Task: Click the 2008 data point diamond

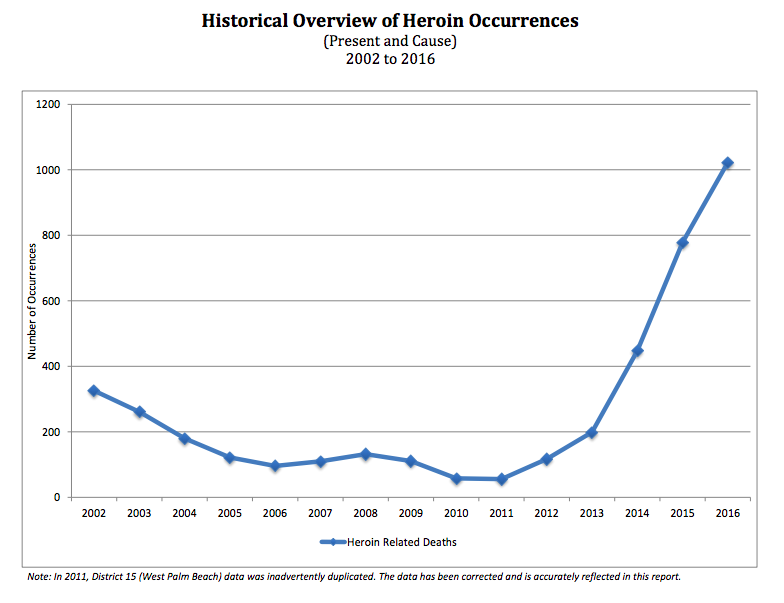Action: pos(365,454)
